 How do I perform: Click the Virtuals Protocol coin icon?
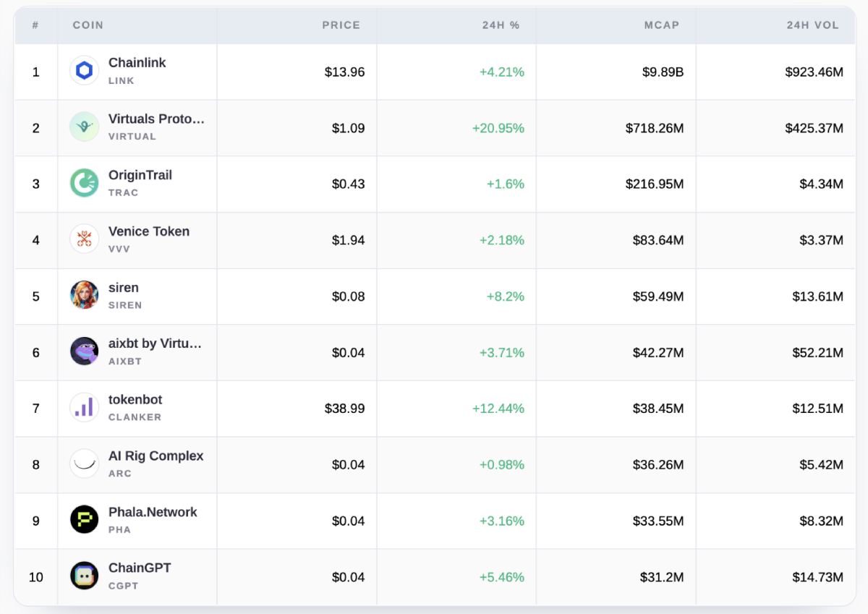(84, 127)
